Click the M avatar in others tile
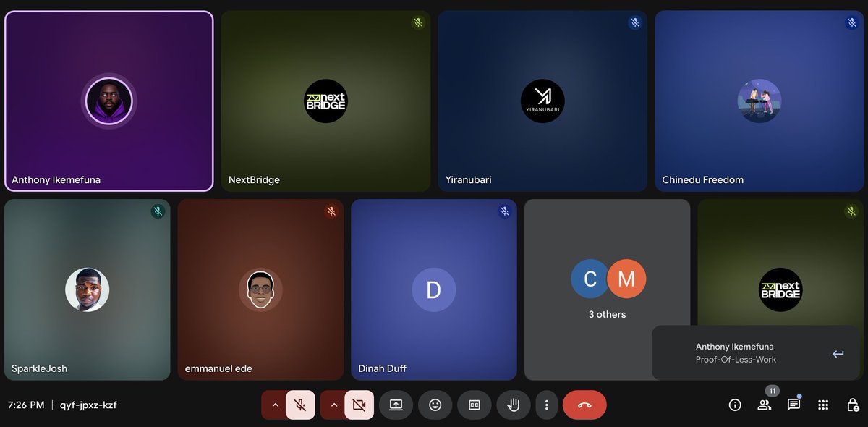Viewport: 868px width, 427px height. (626, 279)
